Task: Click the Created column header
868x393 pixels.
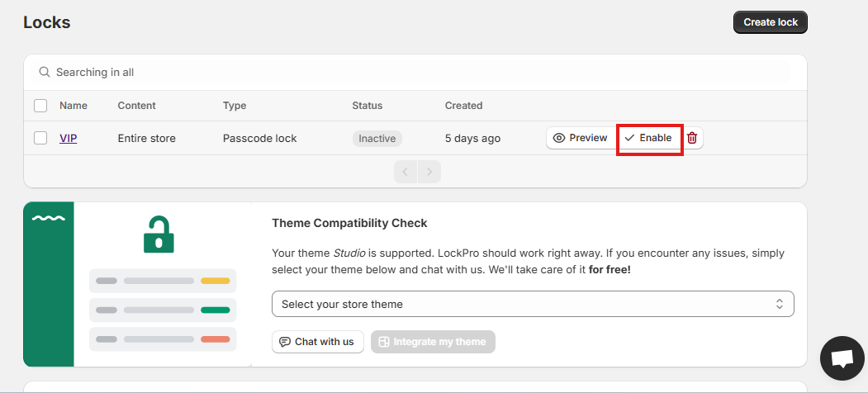Action: pyautogui.click(x=463, y=106)
